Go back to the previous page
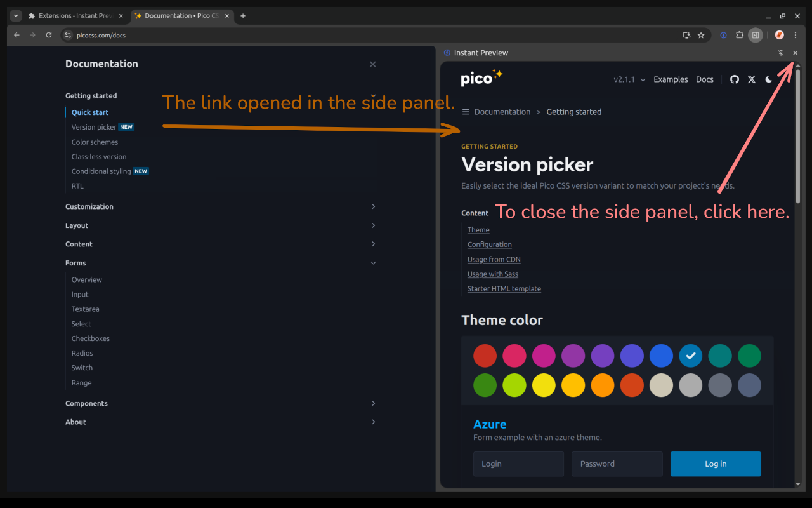 pos(17,35)
